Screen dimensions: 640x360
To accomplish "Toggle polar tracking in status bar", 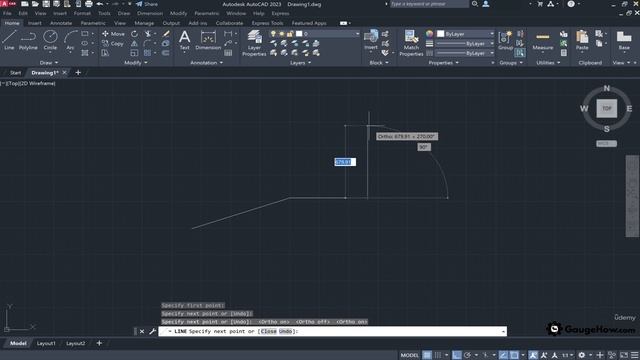I will coord(468,355).
